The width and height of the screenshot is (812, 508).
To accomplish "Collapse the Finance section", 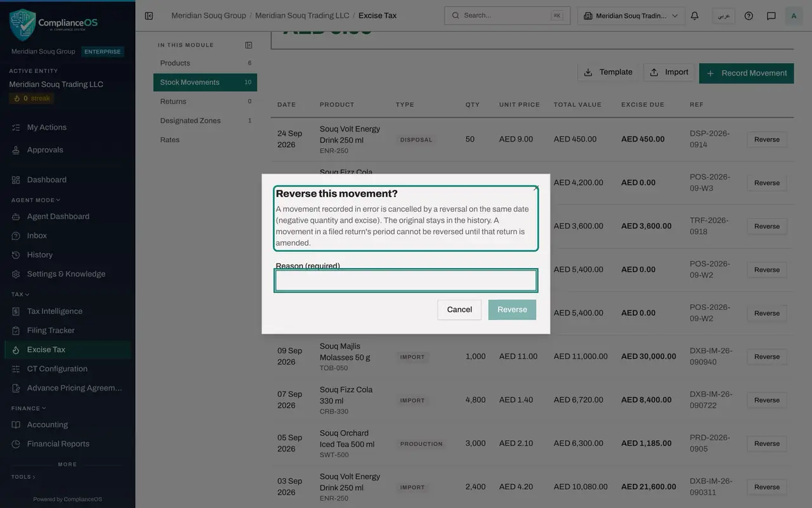I will coord(29,408).
